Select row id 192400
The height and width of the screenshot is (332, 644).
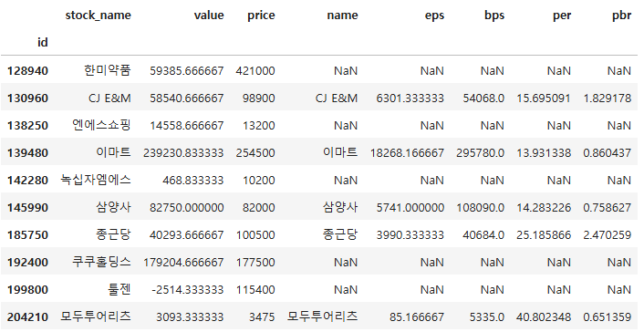coord(27,262)
